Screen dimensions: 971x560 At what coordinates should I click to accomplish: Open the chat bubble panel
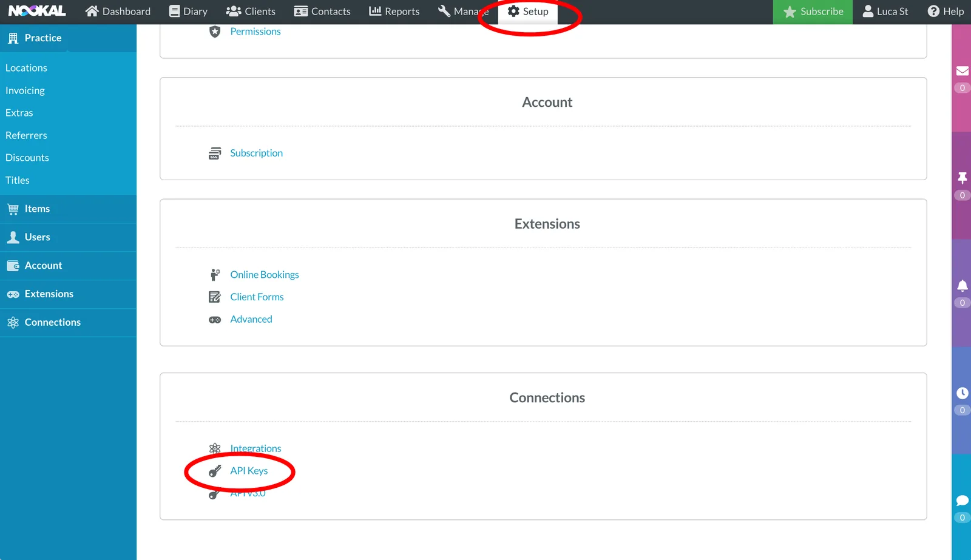[962, 501]
